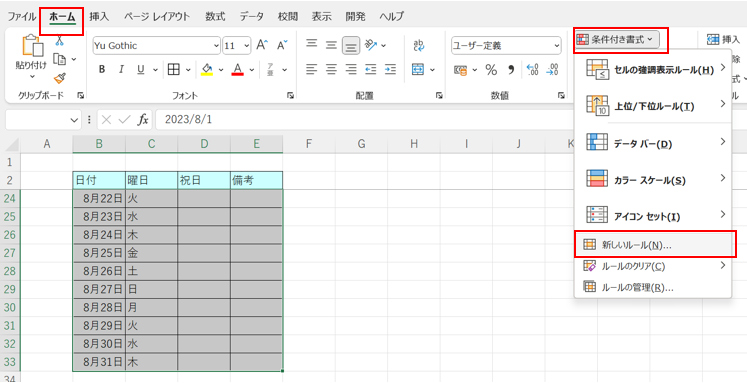Image resolution: width=747 pixels, height=383 pixels.
Task: Select column F header
Action: tap(309, 143)
